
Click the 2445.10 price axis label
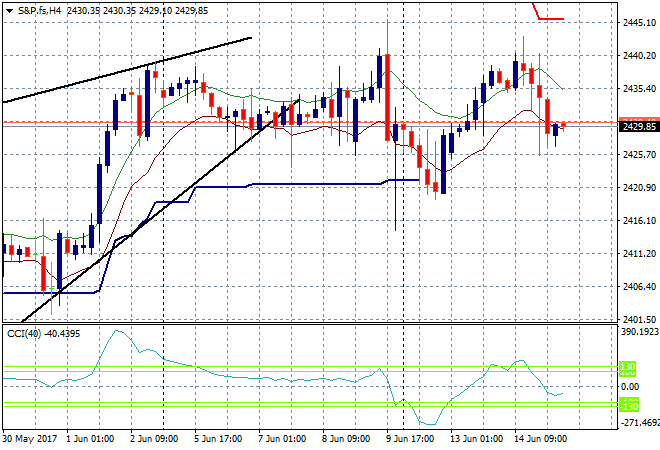pos(639,23)
